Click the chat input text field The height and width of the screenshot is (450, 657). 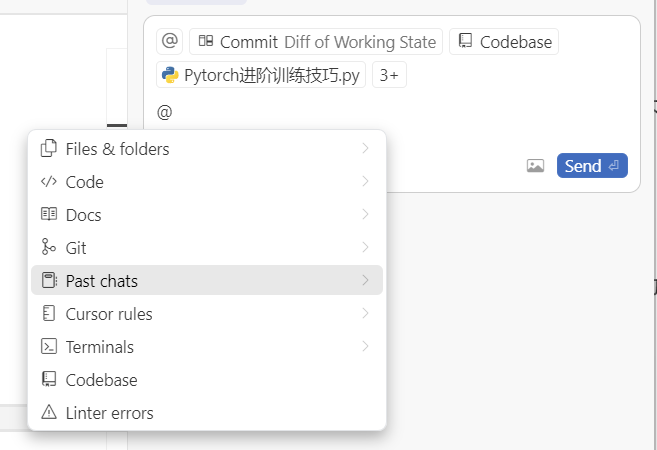(x=390, y=112)
